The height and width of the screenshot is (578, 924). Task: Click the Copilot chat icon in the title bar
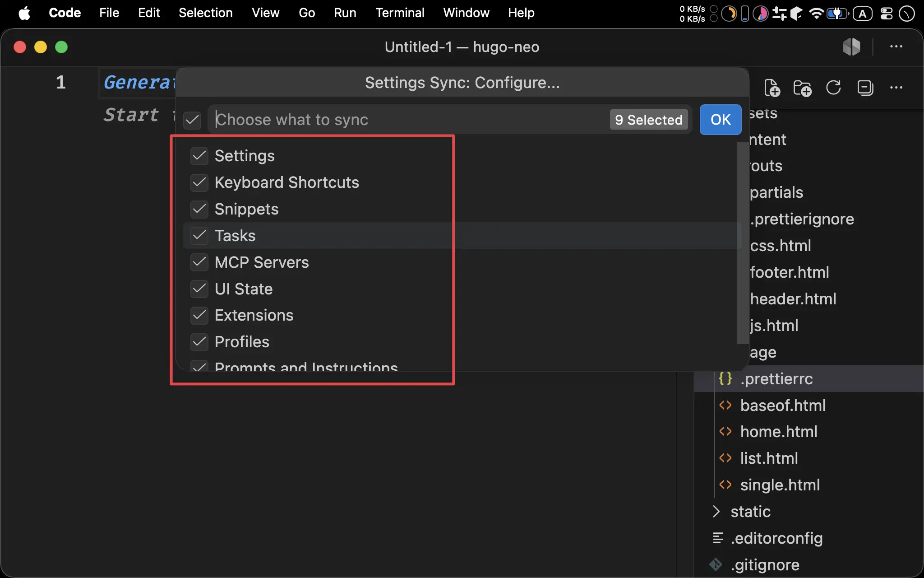click(x=851, y=47)
